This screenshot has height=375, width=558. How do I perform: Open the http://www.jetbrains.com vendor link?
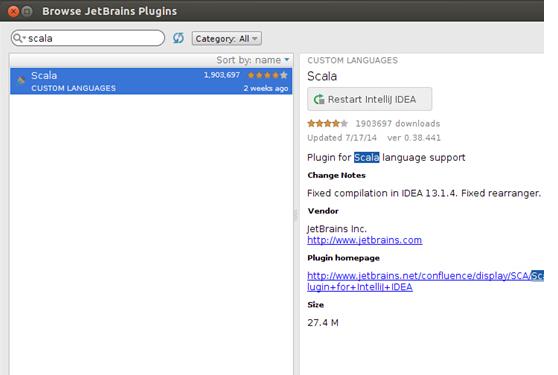(364, 240)
